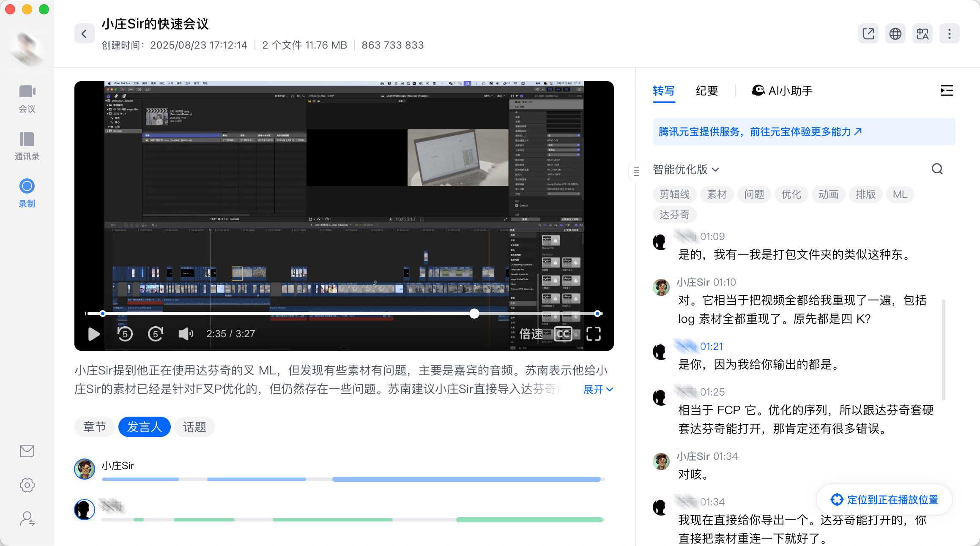Open the 智能优化版 dropdown
The width and height of the screenshot is (980, 546).
click(685, 169)
